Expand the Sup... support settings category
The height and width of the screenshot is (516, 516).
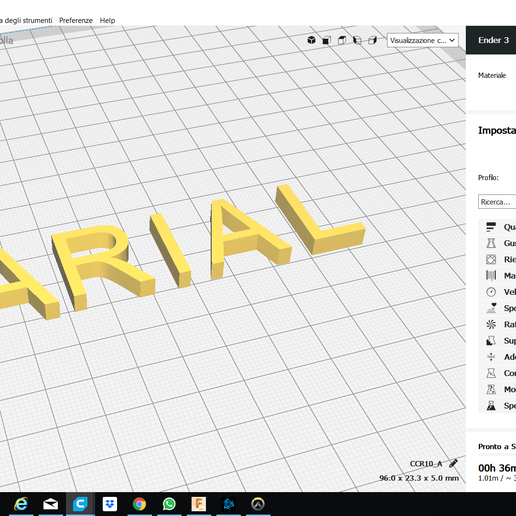(498, 341)
